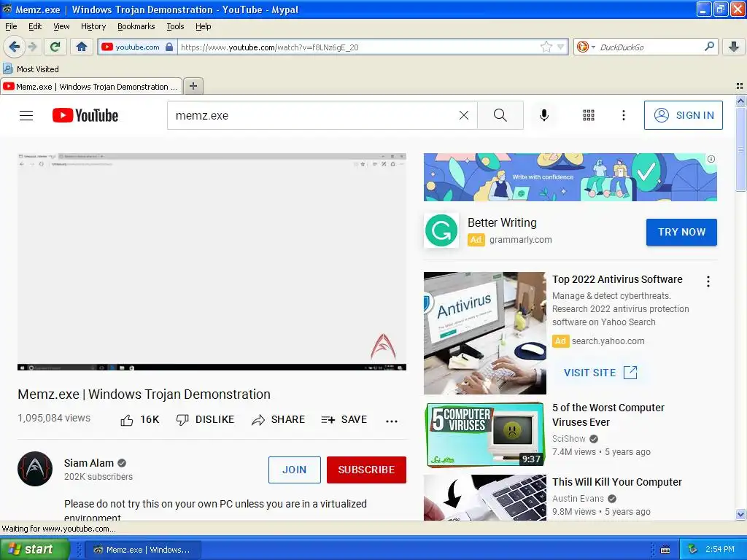Click the VISIT SITE link
747x560 pixels.
[600, 373]
